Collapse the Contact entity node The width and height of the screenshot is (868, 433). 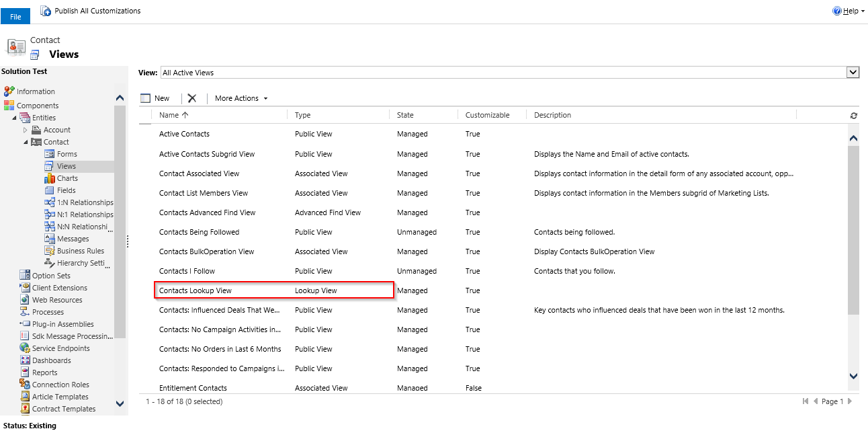click(26, 142)
